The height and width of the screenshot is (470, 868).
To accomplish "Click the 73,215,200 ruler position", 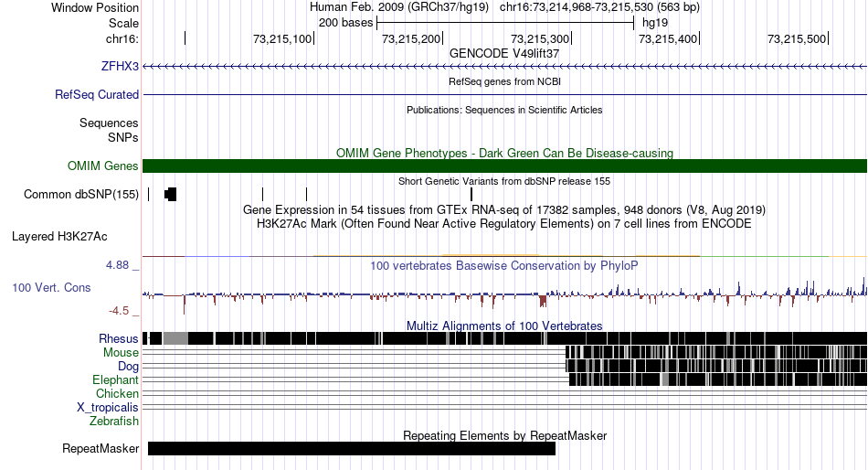I will click(x=411, y=38).
